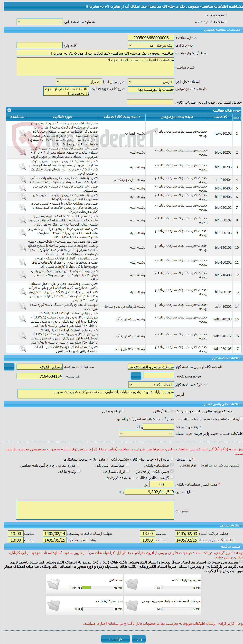
Task: Open view icon for row bld-210403
Action: click(22, 275)
